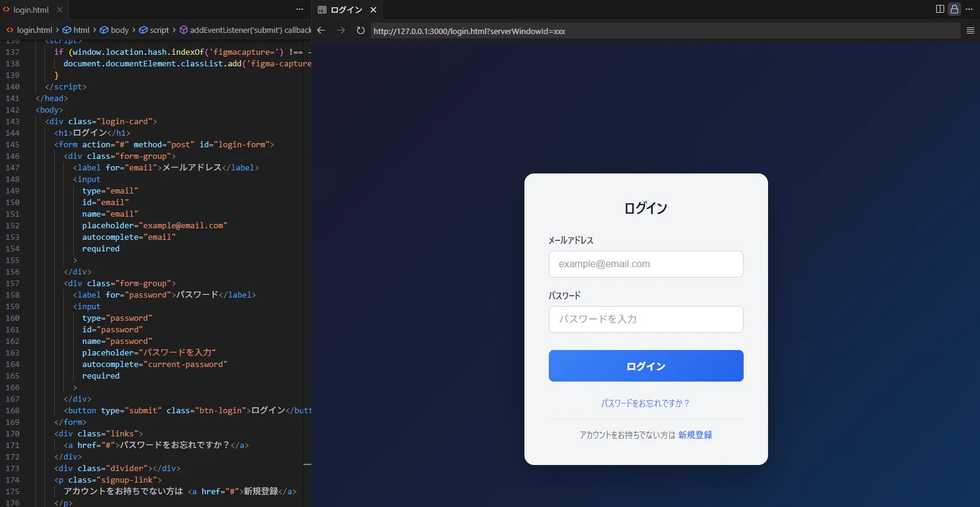Click line number 145 in gutter
The height and width of the screenshot is (507, 980).
pyautogui.click(x=12, y=145)
